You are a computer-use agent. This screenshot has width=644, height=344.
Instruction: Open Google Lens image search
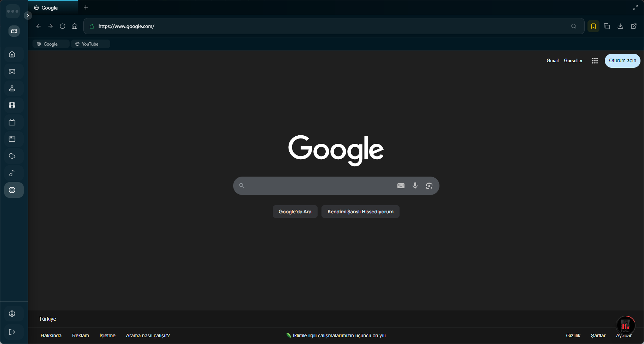(430, 185)
